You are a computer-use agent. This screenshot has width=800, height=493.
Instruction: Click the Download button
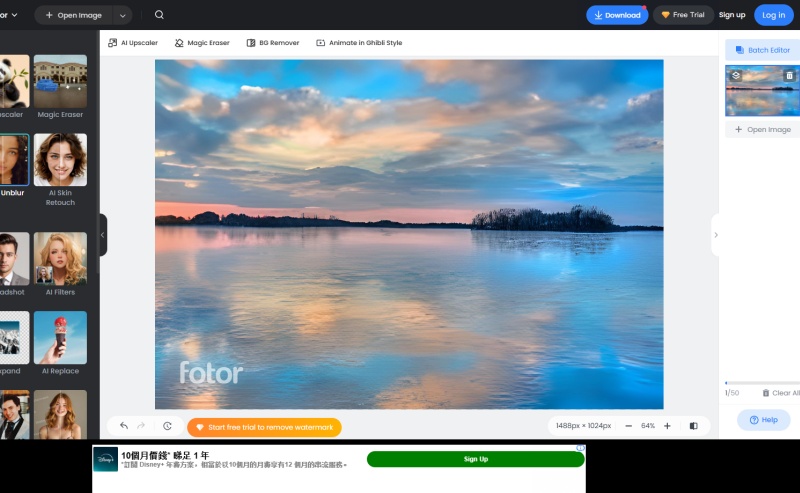[617, 15]
